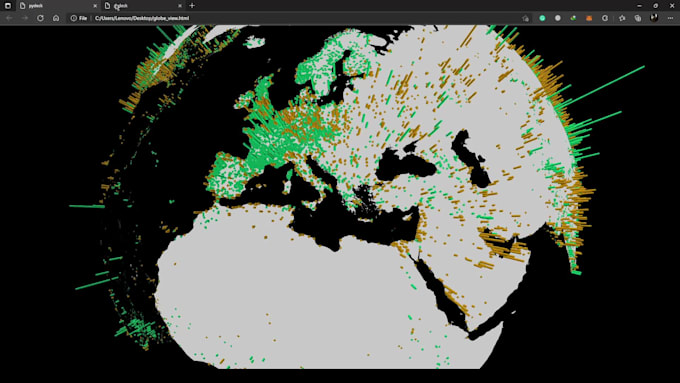
Task: Open Collections in the toolbar
Action: click(x=638, y=18)
